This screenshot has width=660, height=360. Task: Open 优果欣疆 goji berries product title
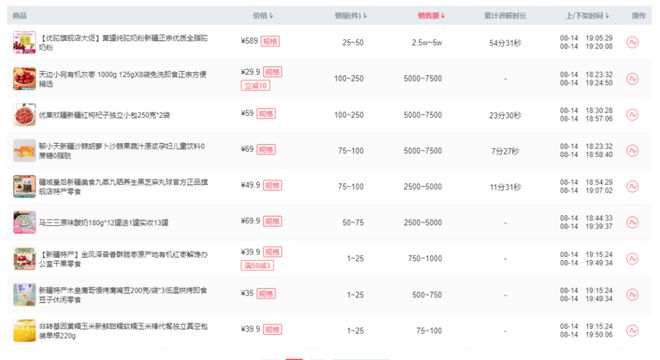tap(104, 115)
